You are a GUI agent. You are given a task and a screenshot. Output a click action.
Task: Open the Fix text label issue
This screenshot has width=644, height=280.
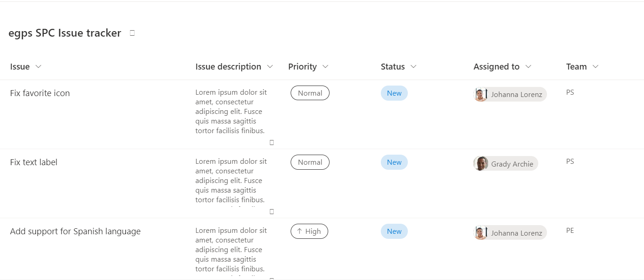pos(33,162)
